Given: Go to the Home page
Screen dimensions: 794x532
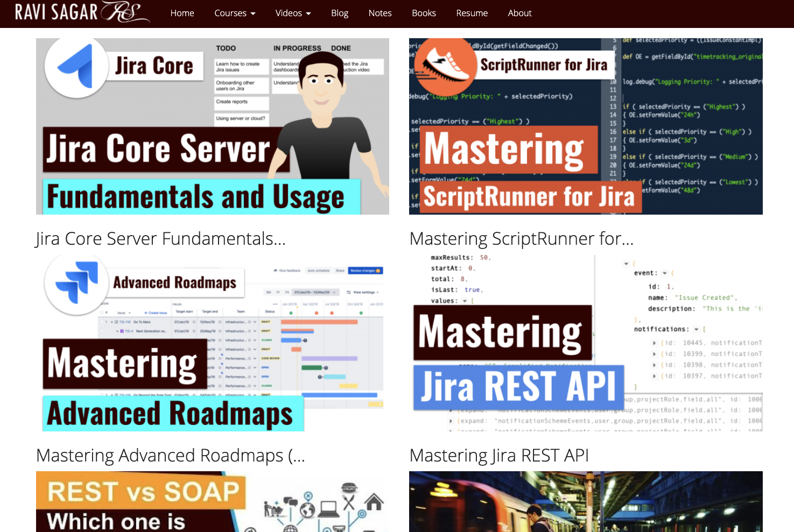Looking at the screenshot, I should (182, 13).
